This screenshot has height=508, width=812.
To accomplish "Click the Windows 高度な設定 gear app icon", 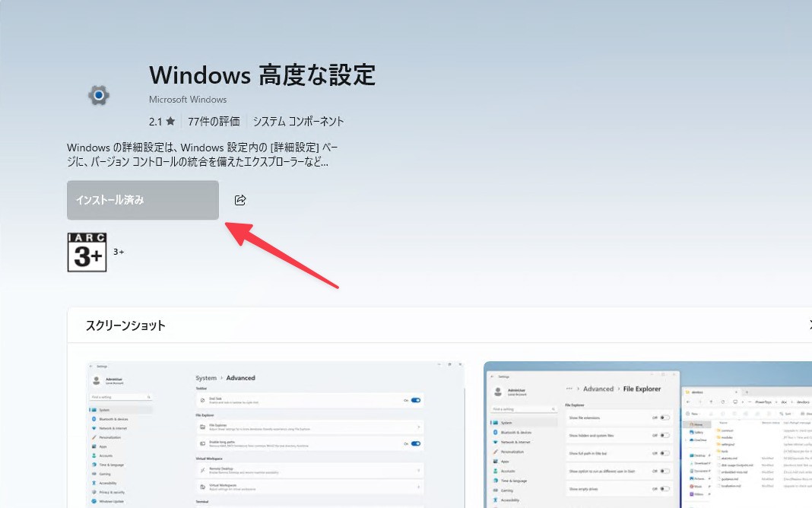I will [98, 95].
